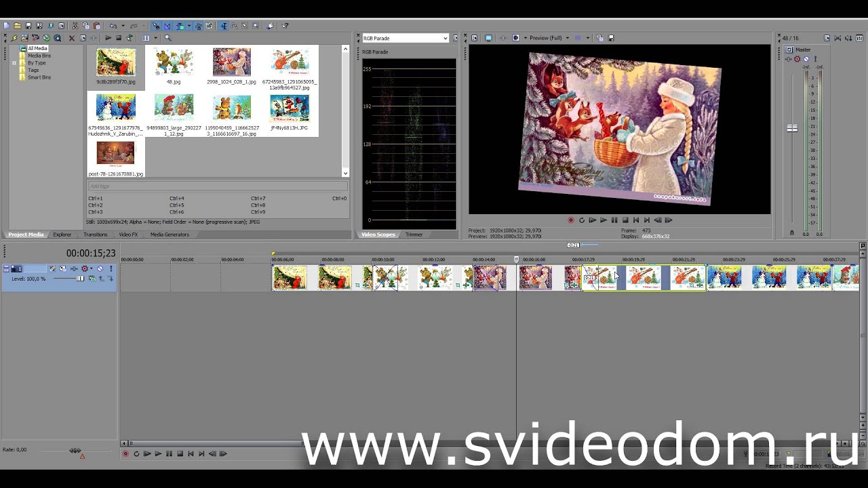The width and height of the screenshot is (868, 488).
Task: Open Project Video Properties in preview toolbar
Action: pos(474,38)
